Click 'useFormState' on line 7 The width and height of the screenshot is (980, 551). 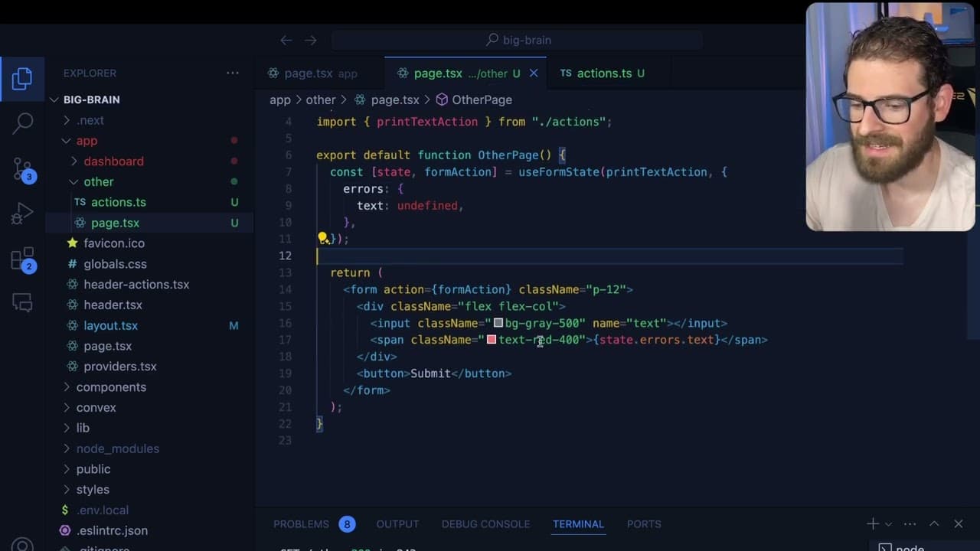click(x=559, y=172)
